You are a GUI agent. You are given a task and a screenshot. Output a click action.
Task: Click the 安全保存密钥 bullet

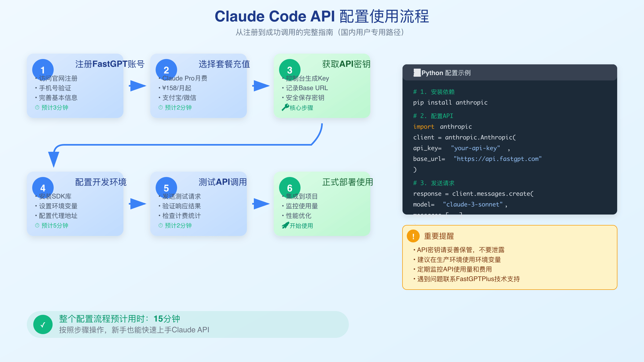pos(303,98)
